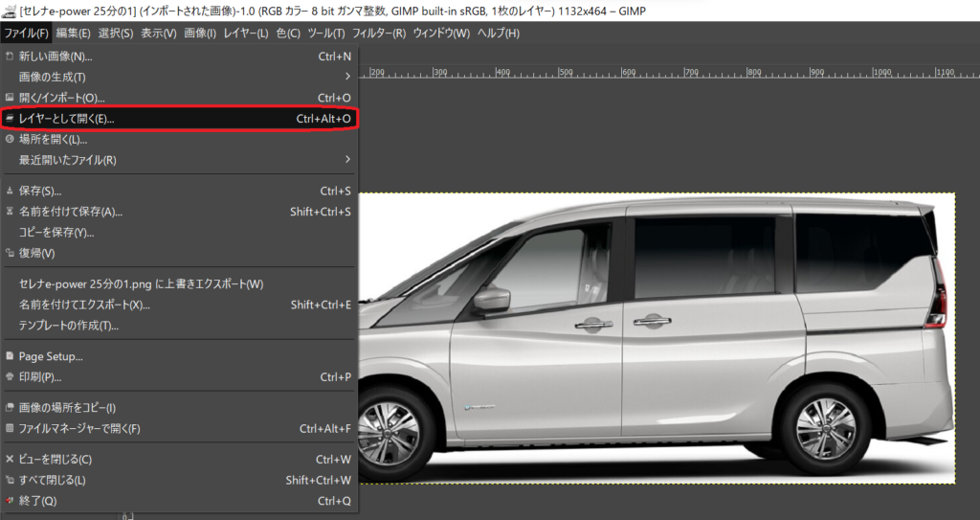Click the save icon beside 保存(S)
This screenshot has height=520, width=980.
pos(10,191)
